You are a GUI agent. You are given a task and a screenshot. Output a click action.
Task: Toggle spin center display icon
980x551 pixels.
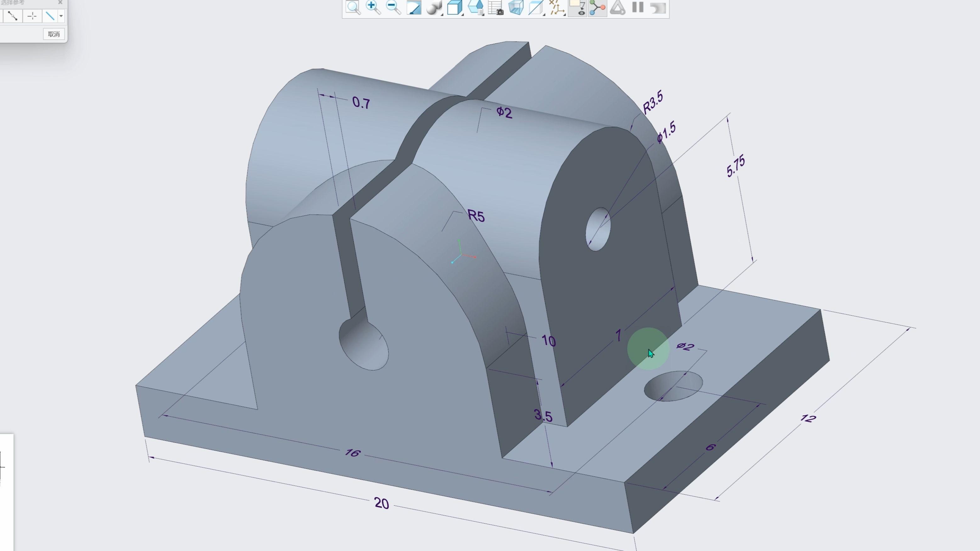click(597, 8)
